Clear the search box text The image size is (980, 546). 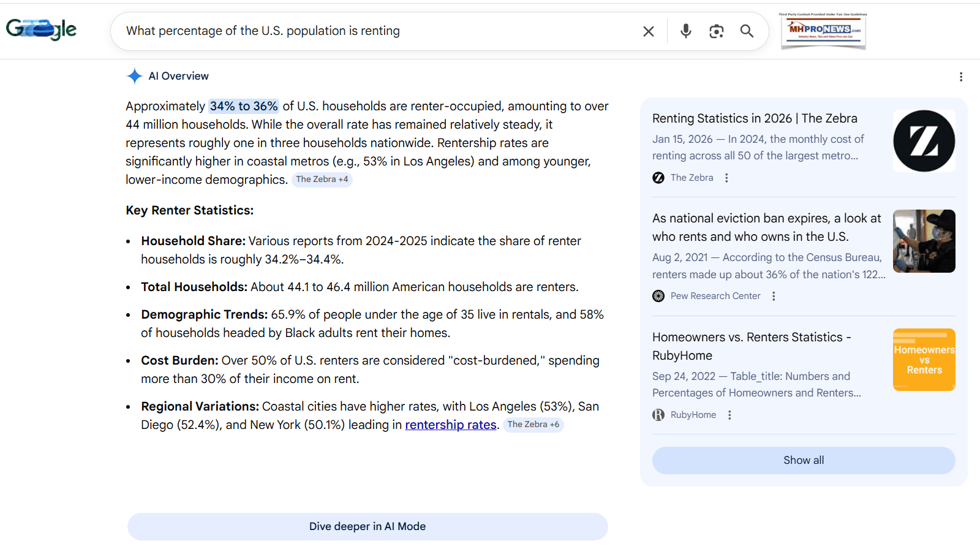(x=648, y=31)
